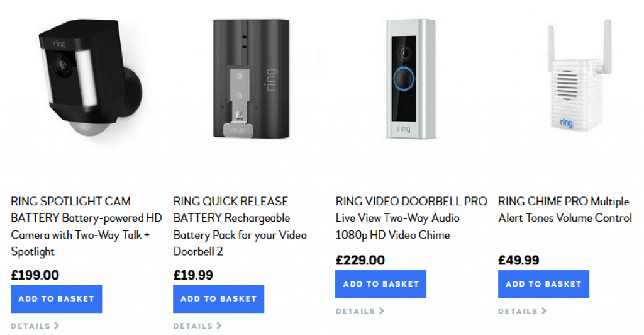Click the chevron beside Doorbell Pro details
Screen dimensions: 644x335
click(x=382, y=311)
